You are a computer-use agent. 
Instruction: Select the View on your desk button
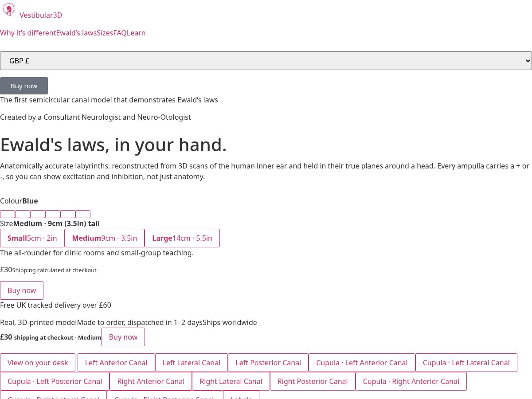click(x=38, y=363)
